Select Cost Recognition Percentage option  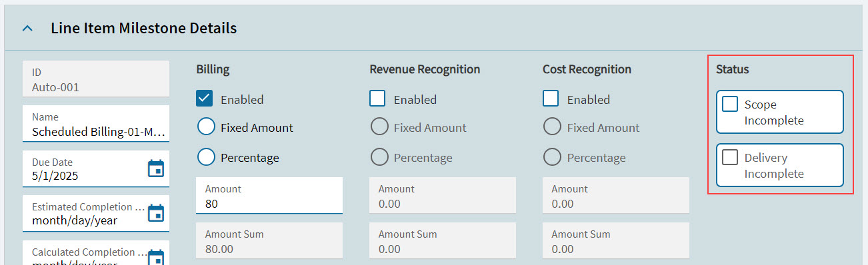tap(553, 157)
